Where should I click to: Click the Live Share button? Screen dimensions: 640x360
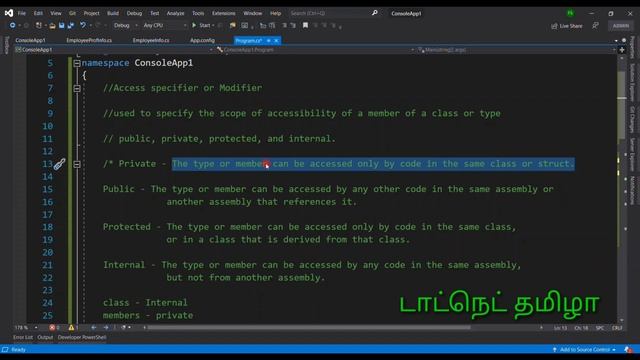[x=567, y=26]
